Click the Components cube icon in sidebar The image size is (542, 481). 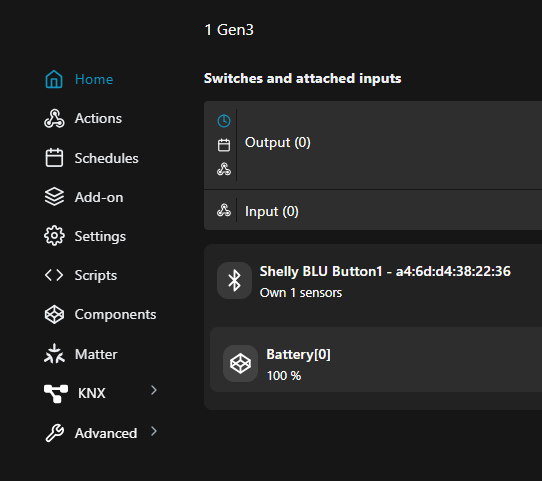[54, 314]
